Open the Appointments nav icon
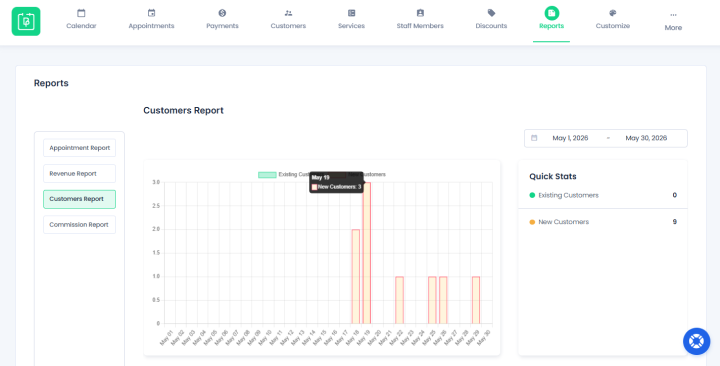The height and width of the screenshot is (366, 720). click(151, 13)
